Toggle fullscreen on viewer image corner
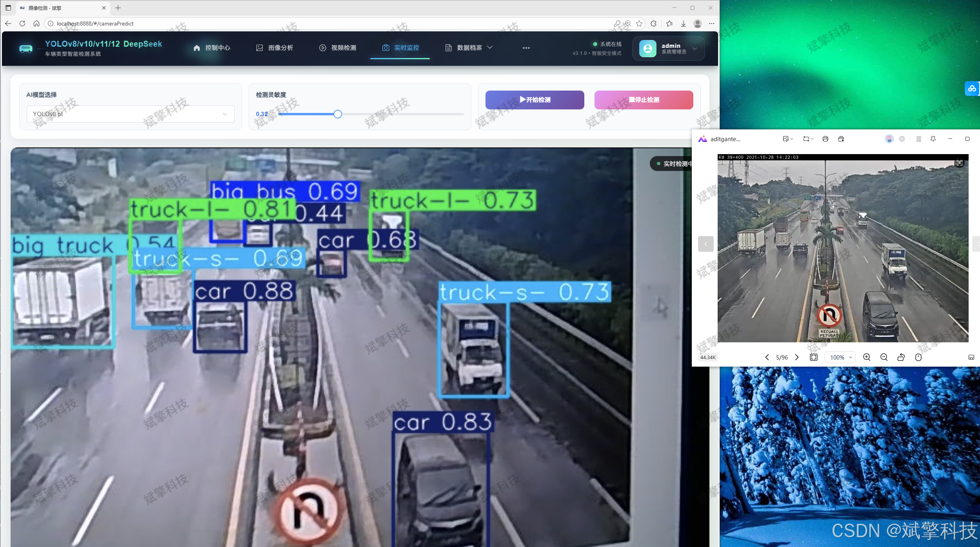This screenshot has height=547, width=980. [960, 163]
